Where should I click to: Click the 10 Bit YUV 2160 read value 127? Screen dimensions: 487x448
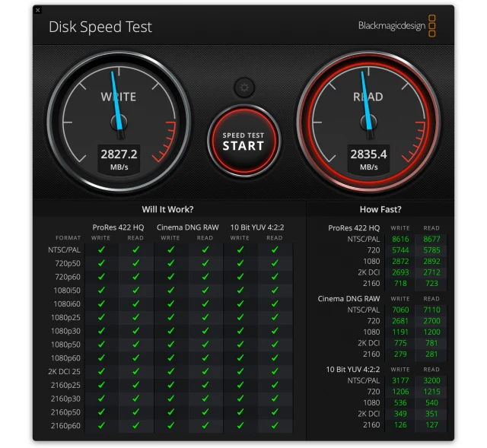click(x=431, y=424)
